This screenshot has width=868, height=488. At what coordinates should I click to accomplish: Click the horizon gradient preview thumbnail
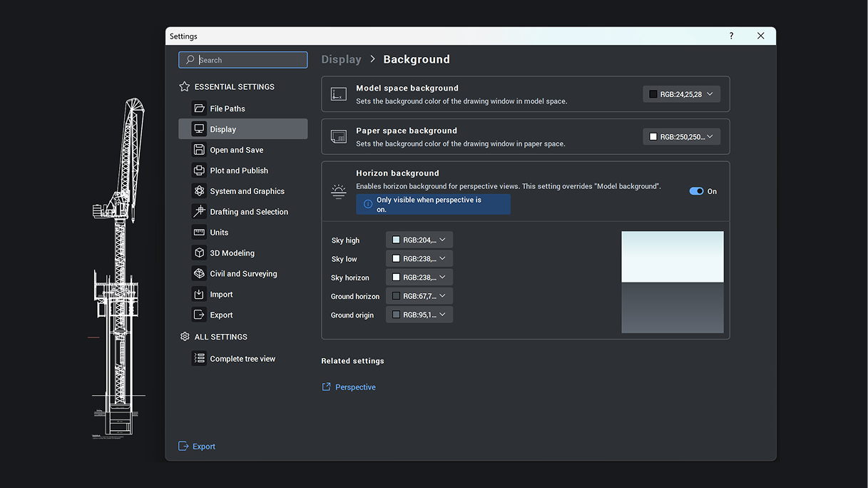673,282
